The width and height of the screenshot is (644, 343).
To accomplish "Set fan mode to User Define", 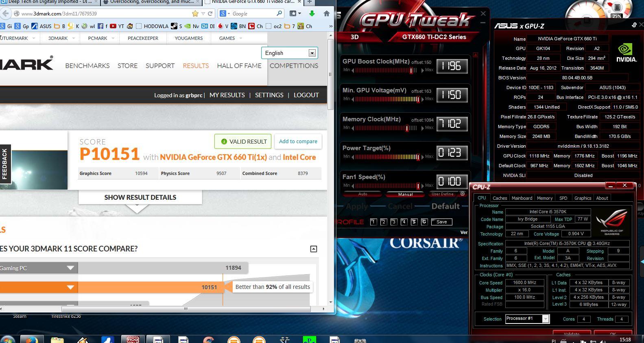I will click(442, 194).
